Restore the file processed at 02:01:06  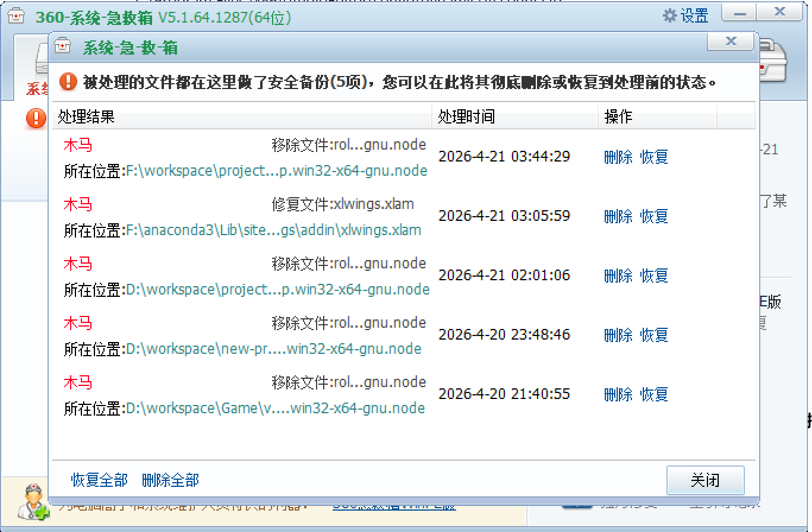coord(654,275)
